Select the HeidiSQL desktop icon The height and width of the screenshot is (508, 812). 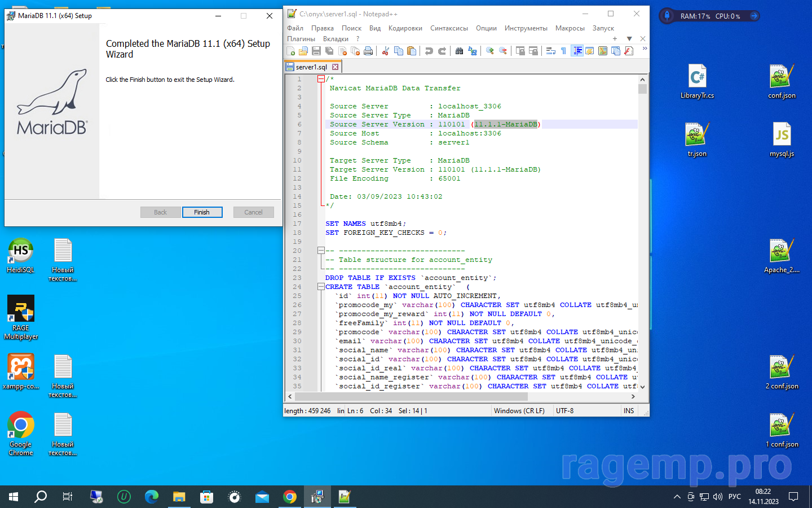[x=20, y=256]
